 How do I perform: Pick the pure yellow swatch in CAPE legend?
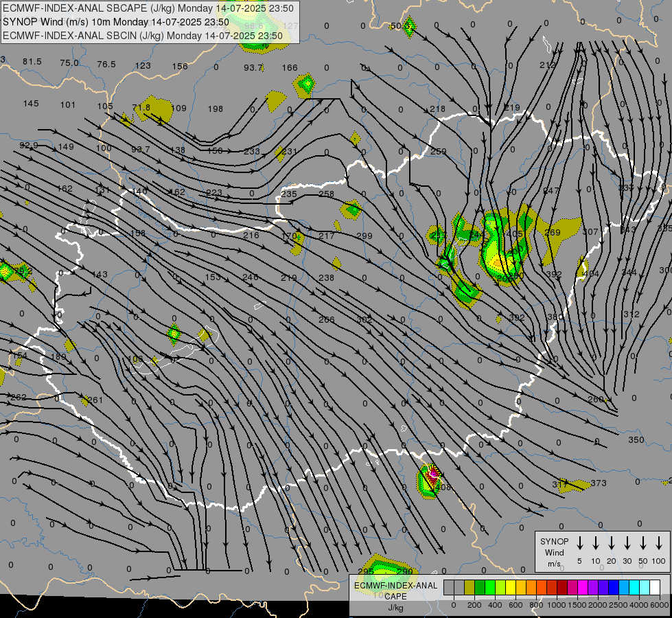point(511,587)
